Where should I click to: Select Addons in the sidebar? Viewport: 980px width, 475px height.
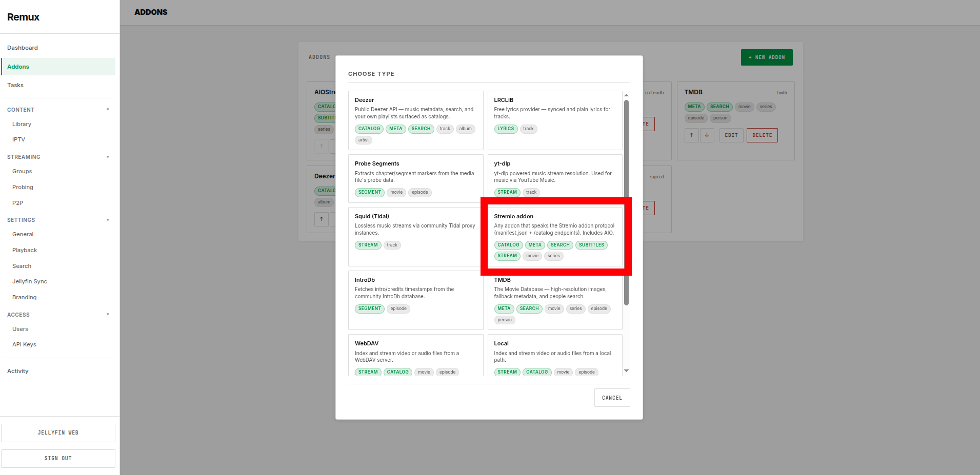pos(58,67)
